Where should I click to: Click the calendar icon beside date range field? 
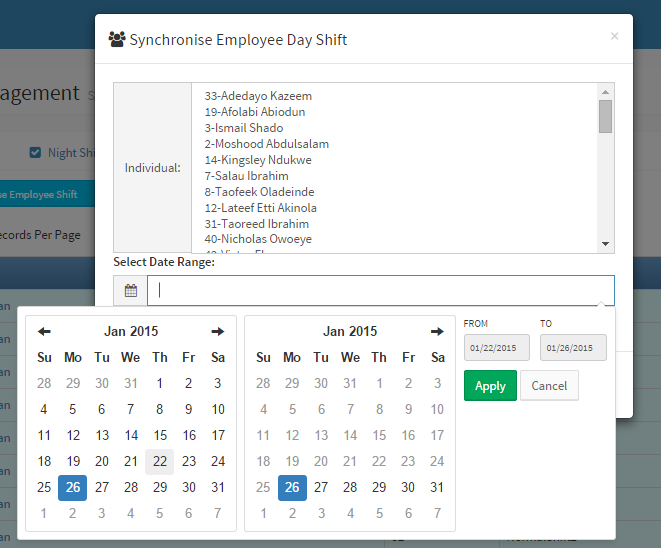[x=130, y=291]
